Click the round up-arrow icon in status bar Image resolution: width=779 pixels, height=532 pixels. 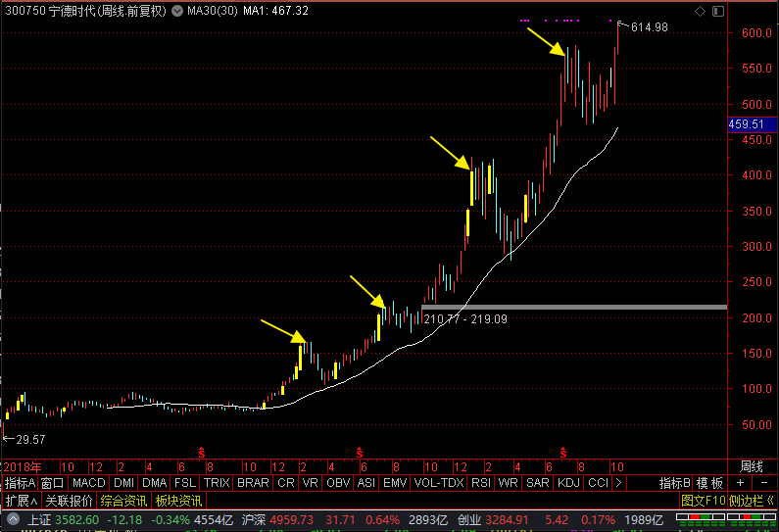click(x=13, y=520)
